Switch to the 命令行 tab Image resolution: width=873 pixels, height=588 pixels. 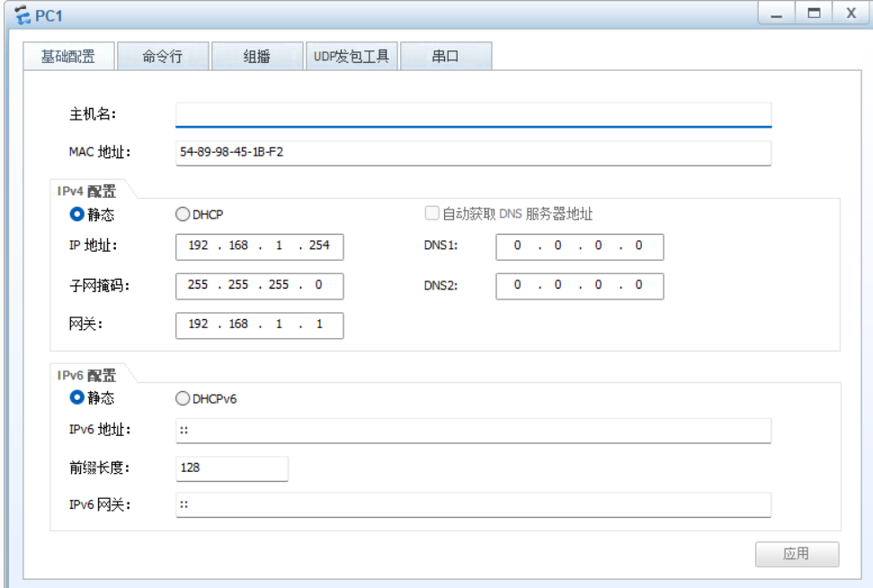163,57
